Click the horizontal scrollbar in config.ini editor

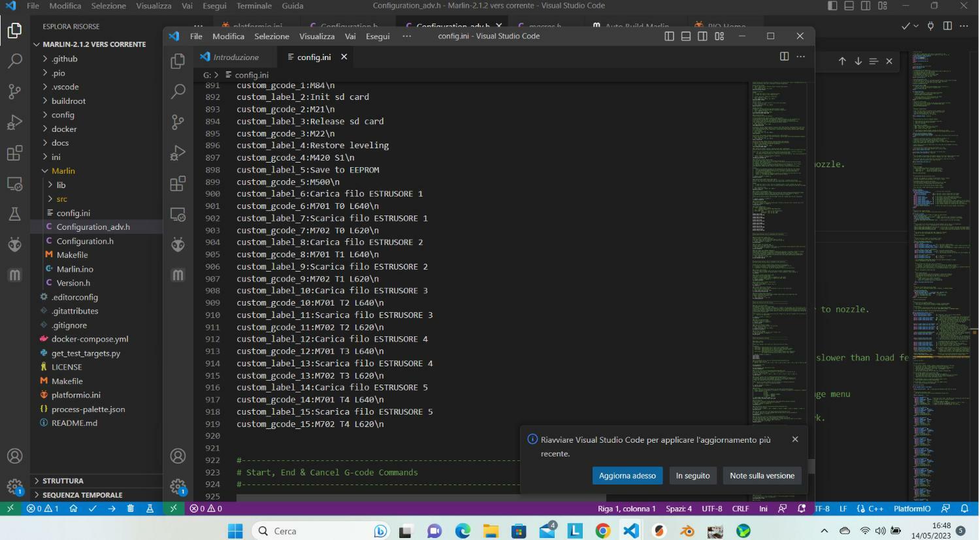click(421, 498)
